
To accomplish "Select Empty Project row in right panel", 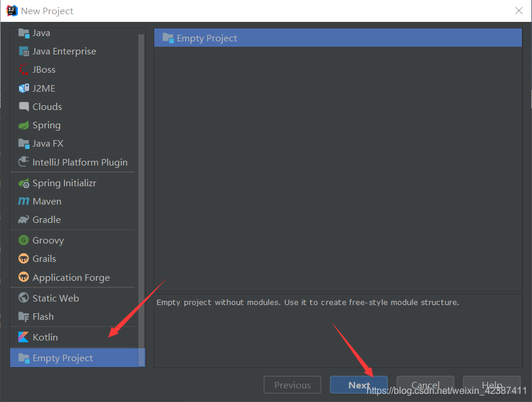I will [x=338, y=38].
